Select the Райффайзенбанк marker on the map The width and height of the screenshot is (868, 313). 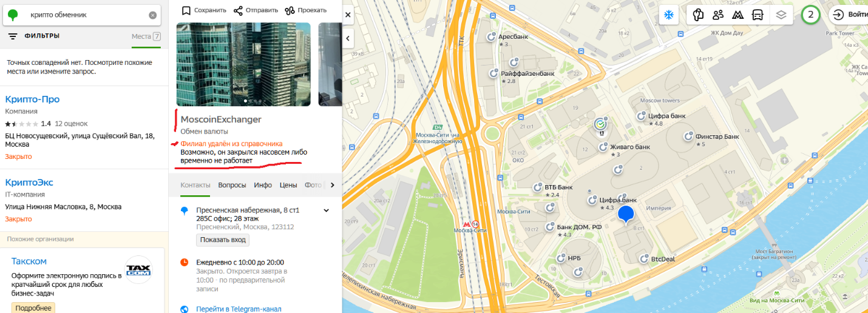495,73
